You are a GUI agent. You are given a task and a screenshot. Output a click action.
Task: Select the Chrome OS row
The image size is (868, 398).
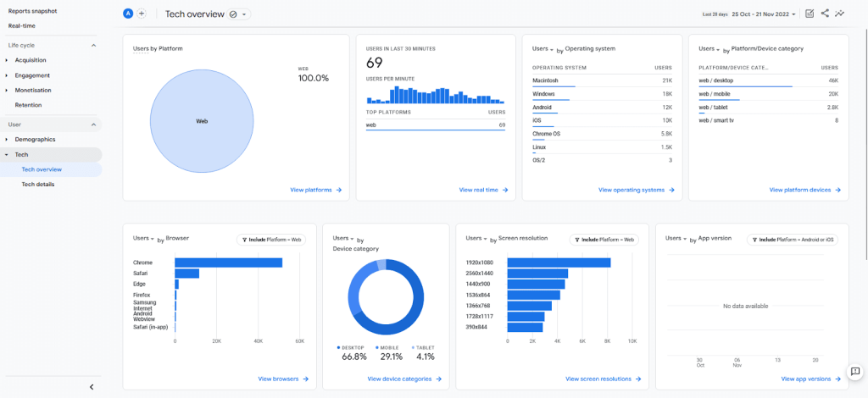click(602, 134)
